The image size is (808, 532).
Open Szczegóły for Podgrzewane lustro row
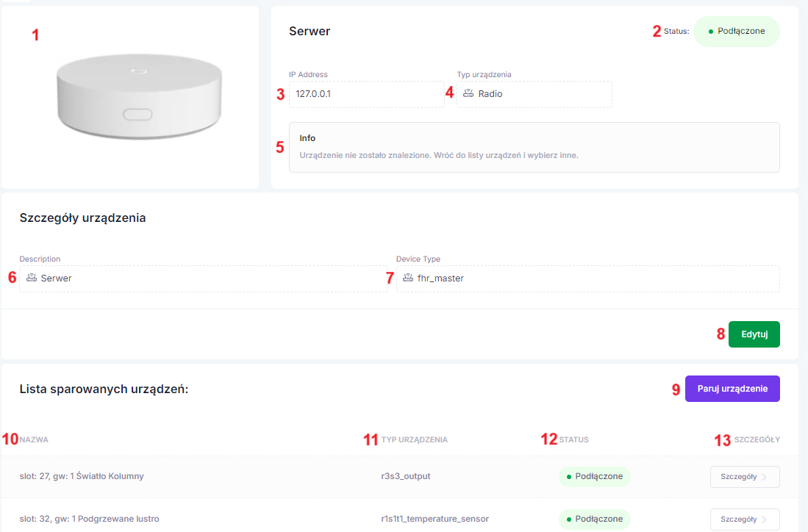(x=745, y=519)
